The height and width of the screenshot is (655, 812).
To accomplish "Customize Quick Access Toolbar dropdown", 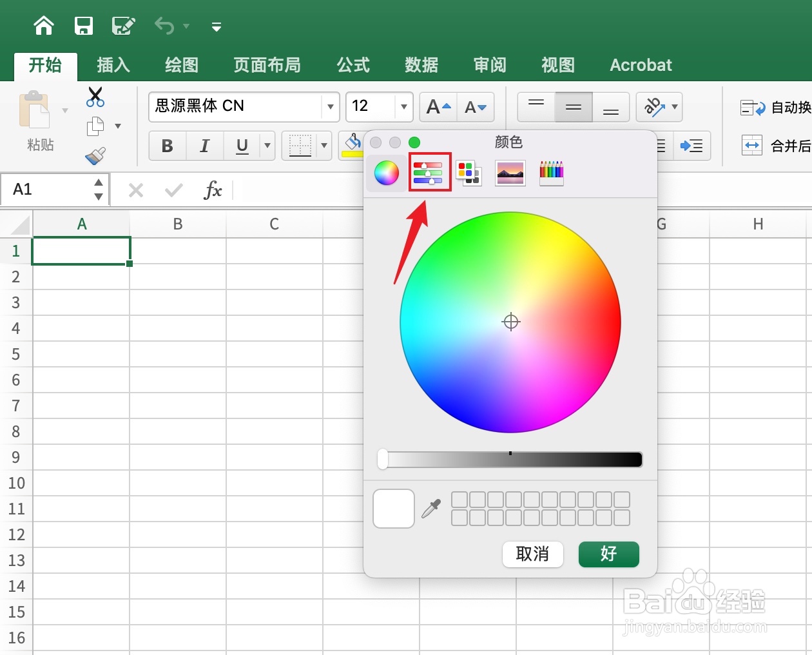I will click(217, 26).
